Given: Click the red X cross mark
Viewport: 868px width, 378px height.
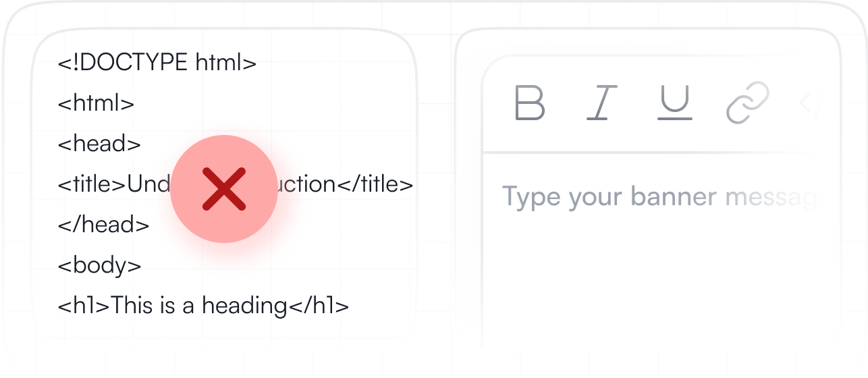Looking at the screenshot, I should (x=223, y=189).
